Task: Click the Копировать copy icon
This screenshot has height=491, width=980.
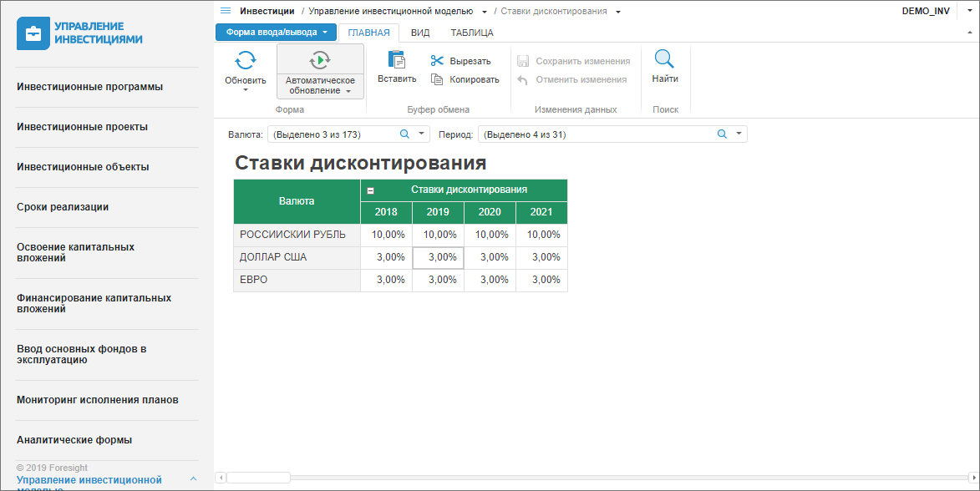Action: 437,79
